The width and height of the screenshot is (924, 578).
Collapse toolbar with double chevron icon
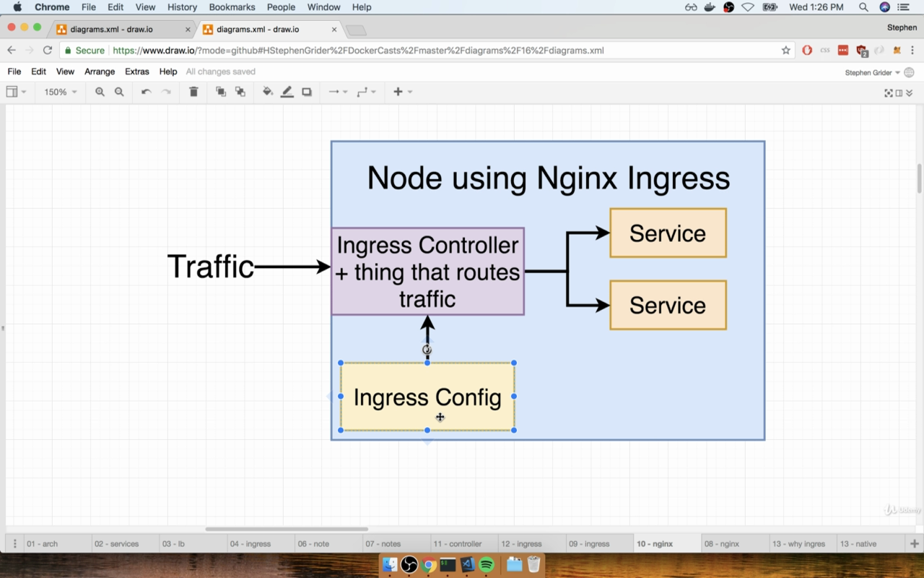pos(909,92)
